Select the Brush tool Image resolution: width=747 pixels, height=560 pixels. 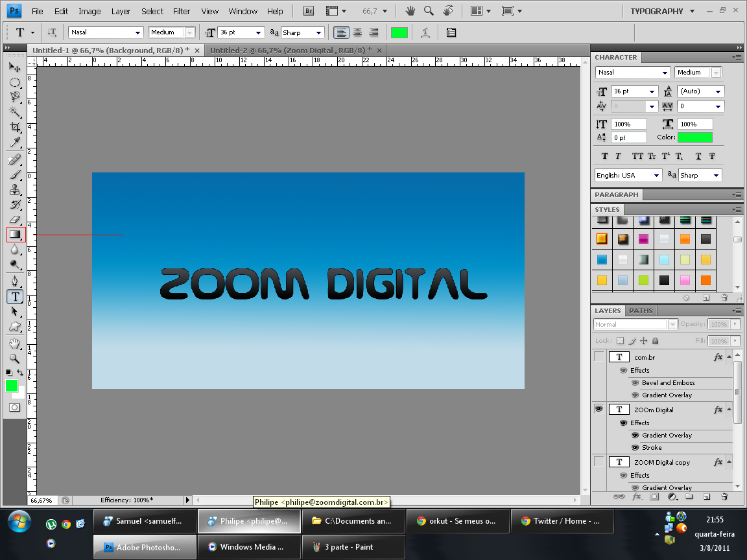tap(15, 175)
